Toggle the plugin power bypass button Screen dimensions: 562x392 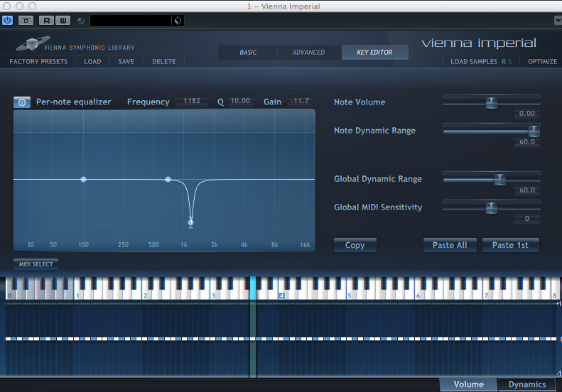point(7,21)
